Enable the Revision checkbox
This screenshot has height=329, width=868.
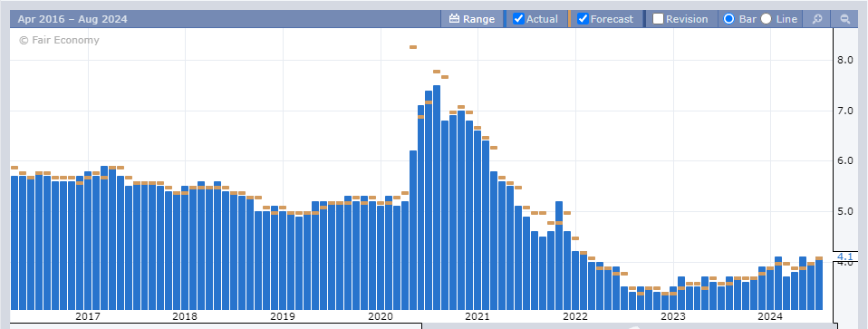658,19
